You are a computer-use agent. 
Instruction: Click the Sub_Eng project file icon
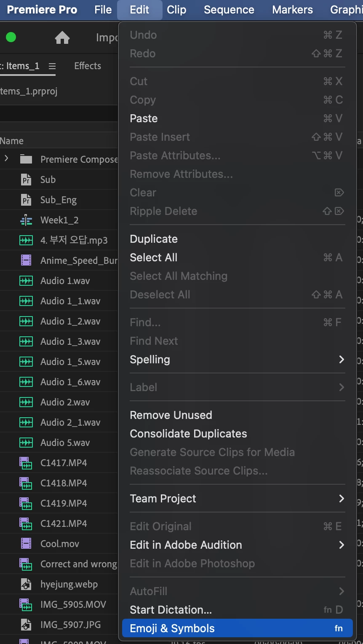click(x=26, y=200)
